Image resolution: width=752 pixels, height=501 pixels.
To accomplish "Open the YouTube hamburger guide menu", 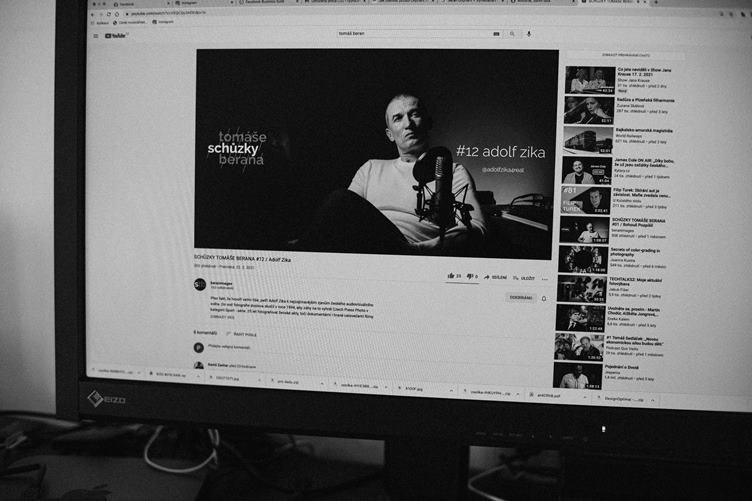I will (95, 35).
